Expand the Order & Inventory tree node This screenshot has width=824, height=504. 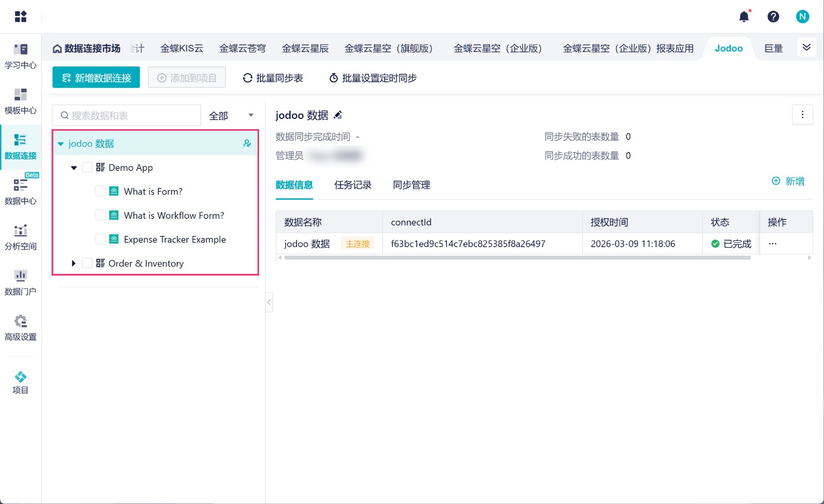[74, 263]
